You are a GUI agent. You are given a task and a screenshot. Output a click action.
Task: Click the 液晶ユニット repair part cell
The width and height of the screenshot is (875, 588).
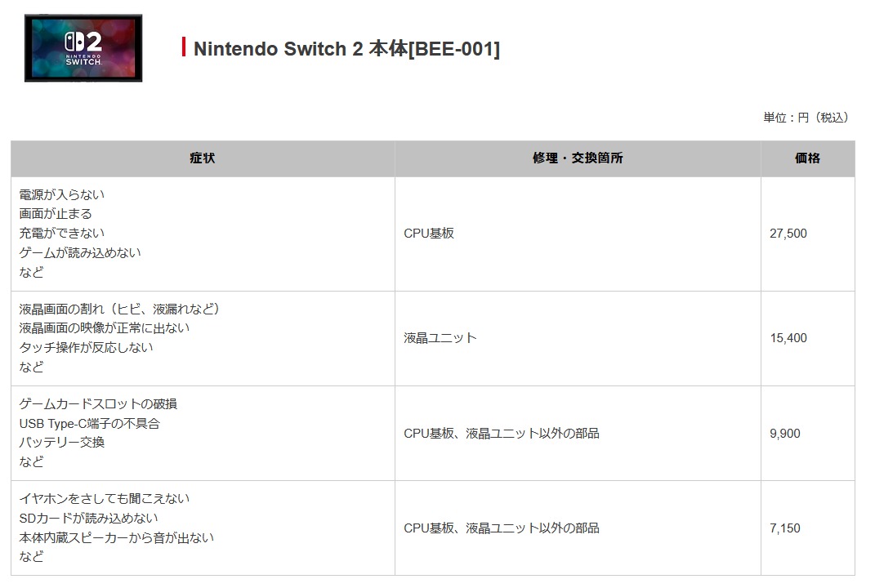click(x=440, y=338)
